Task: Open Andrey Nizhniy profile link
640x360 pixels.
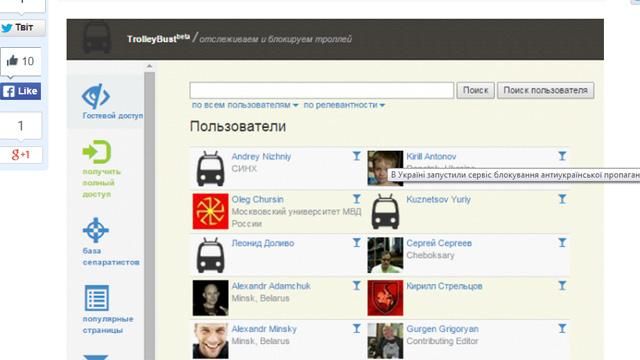Action: [261, 156]
